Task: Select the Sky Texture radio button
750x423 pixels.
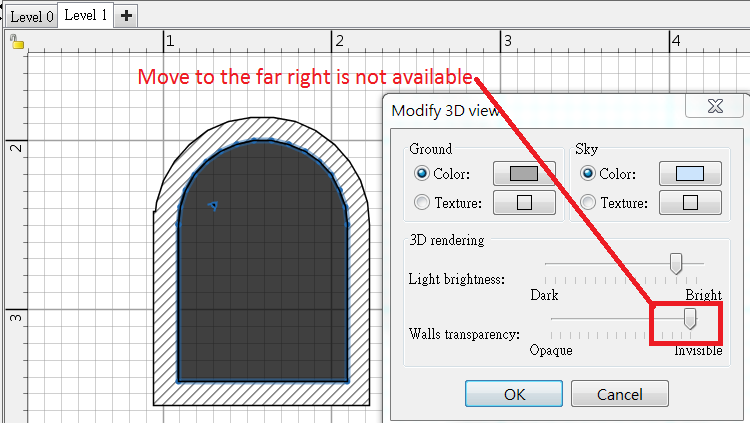Action: coord(587,203)
